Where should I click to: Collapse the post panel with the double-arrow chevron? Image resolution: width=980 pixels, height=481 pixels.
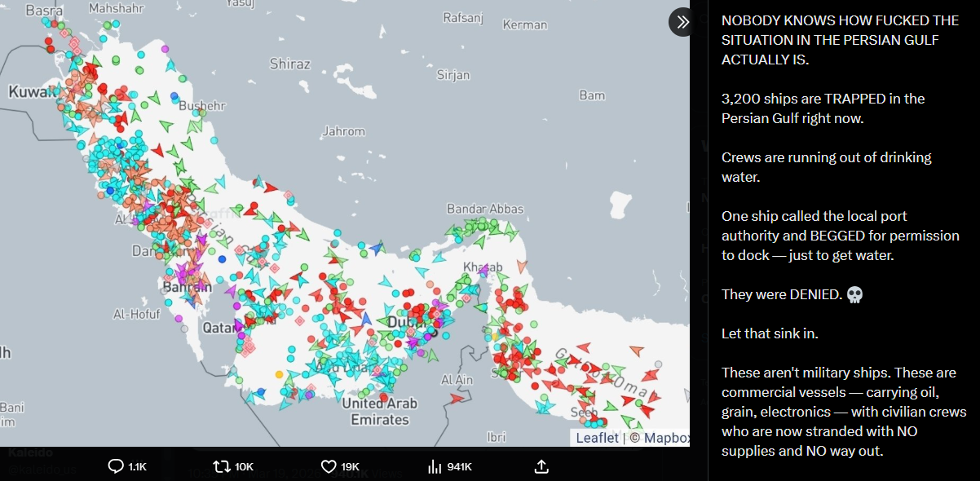680,21
